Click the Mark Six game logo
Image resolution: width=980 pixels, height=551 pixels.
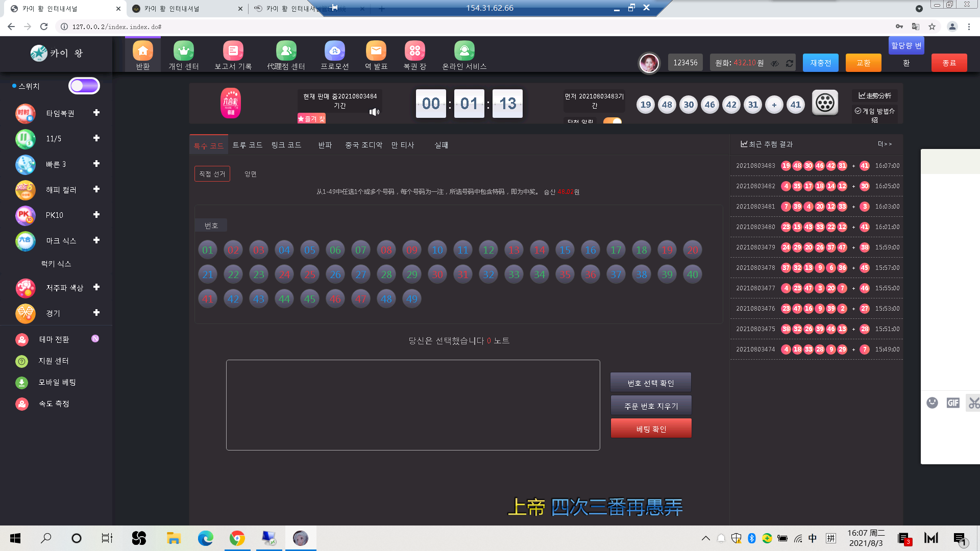pyautogui.click(x=231, y=103)
